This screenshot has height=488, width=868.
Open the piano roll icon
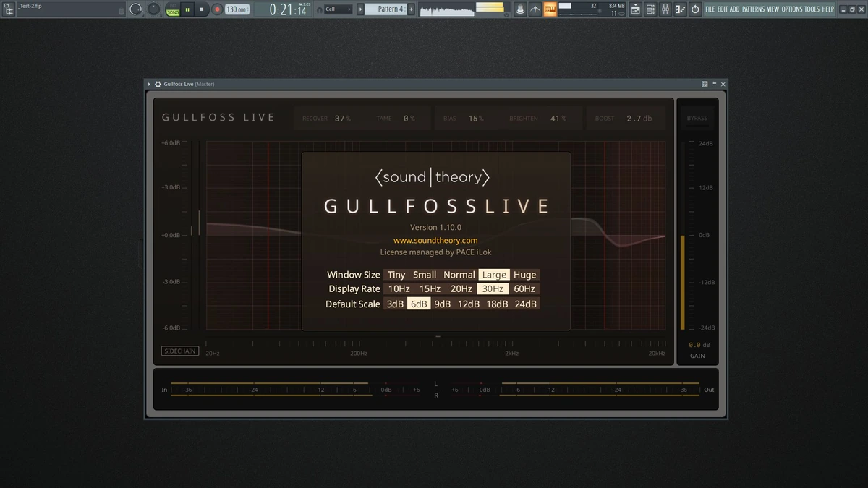tap(680, 9)
